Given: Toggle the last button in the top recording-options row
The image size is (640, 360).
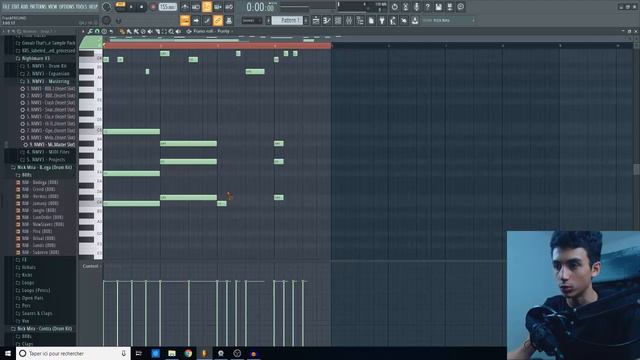Looking at the screenshot, I should coord(229,7).
